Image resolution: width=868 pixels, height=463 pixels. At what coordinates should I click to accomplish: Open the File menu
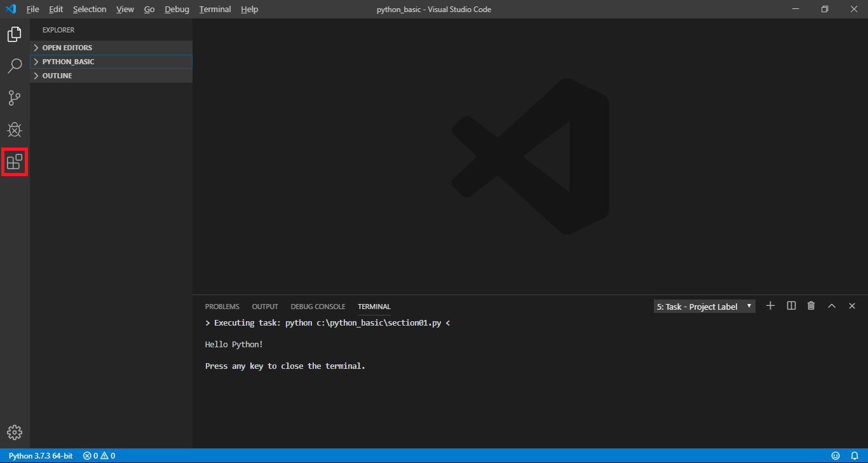pyautogui.click(x=33, y=10)
